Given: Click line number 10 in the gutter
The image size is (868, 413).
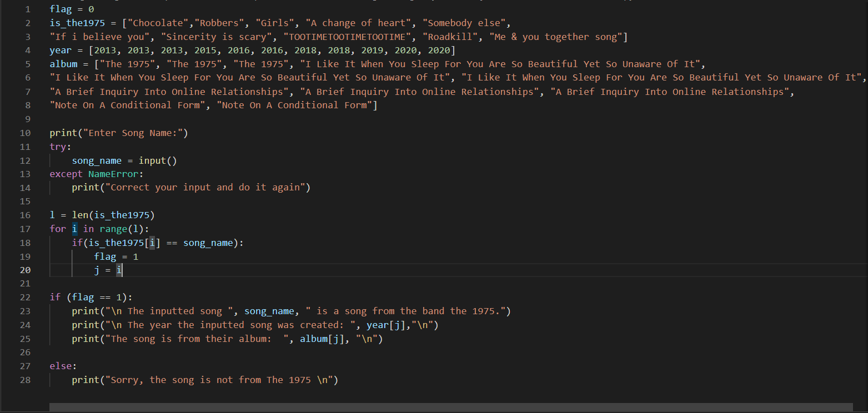Looking at the screenshot, I should point(25,132).
